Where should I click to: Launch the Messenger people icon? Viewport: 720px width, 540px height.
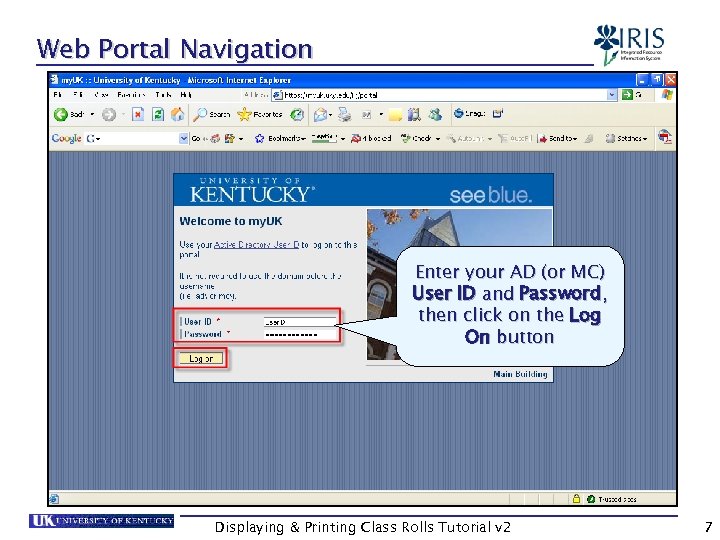(435, 114)
